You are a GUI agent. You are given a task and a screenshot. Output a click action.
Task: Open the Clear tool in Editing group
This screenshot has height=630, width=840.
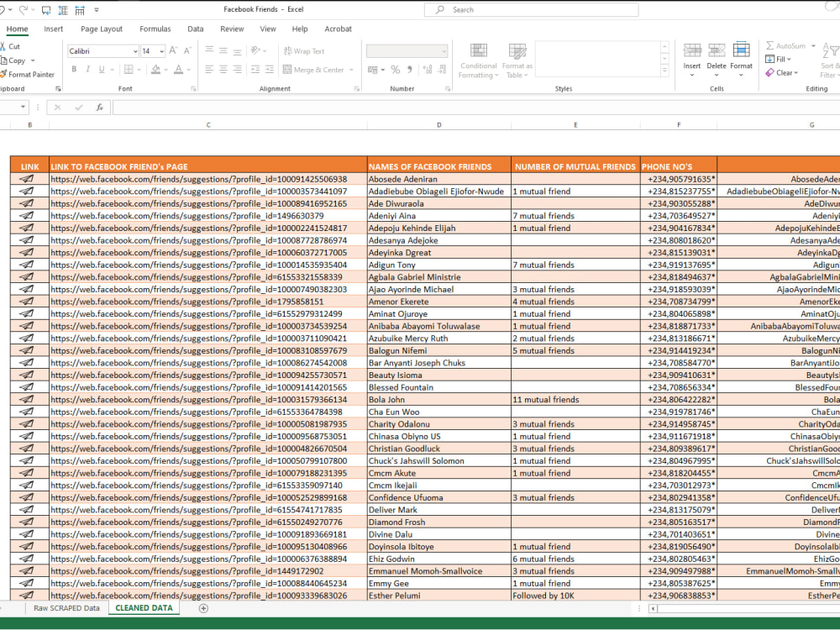coord(780,72)
